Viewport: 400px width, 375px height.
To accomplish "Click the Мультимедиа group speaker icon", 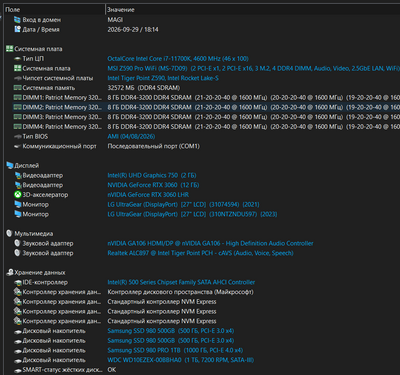I will [9, 233].
